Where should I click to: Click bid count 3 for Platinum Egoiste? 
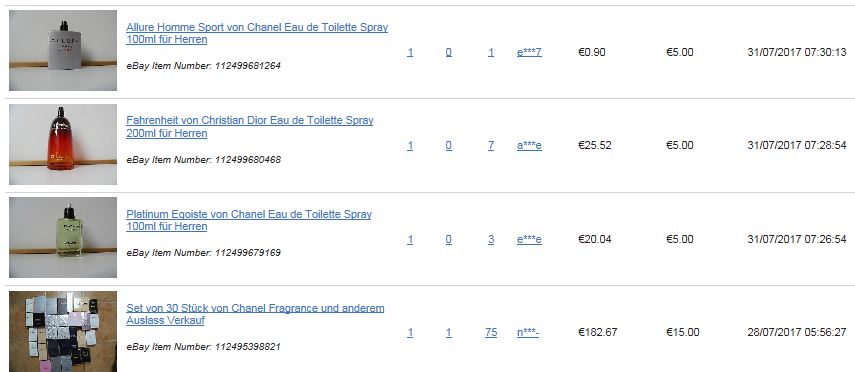point(491,239)
